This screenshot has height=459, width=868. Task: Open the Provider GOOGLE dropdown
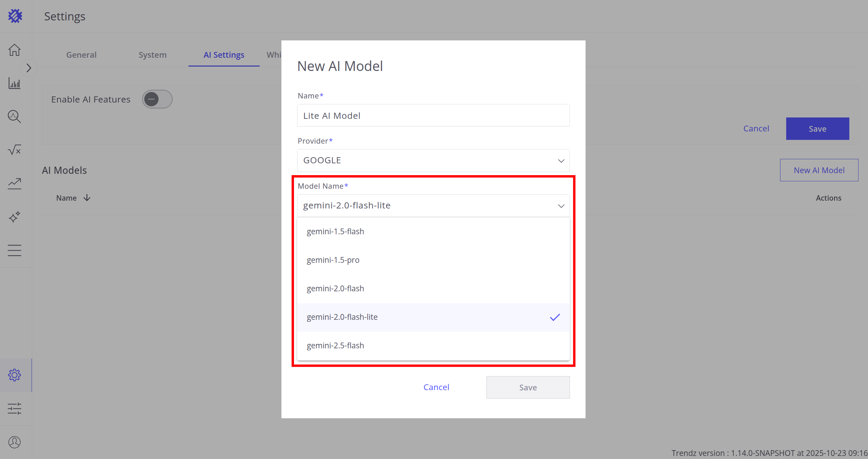point(433,160)
